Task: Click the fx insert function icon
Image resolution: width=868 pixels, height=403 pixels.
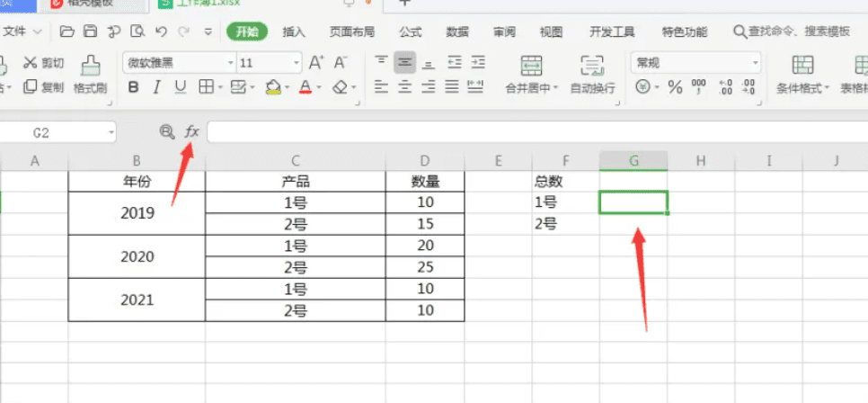Action: pyautogui.click(x=191, y=131)
